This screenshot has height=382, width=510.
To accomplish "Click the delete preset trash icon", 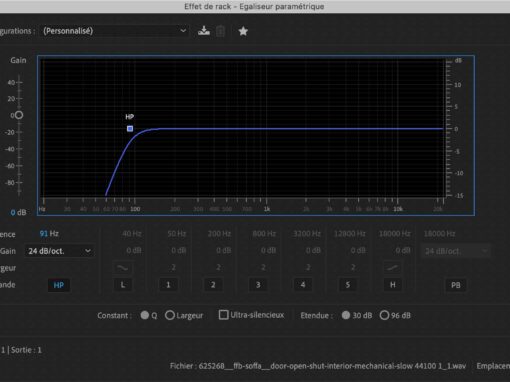I will [220, 31].
